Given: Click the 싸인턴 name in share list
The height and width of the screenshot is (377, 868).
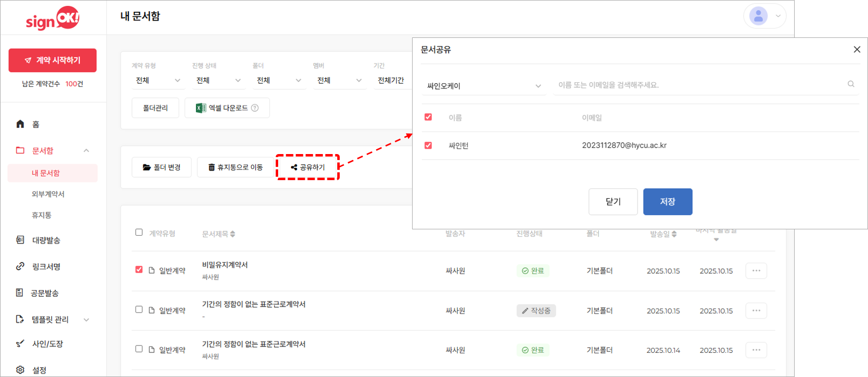Looking at the screenshot, I should 458,146.
